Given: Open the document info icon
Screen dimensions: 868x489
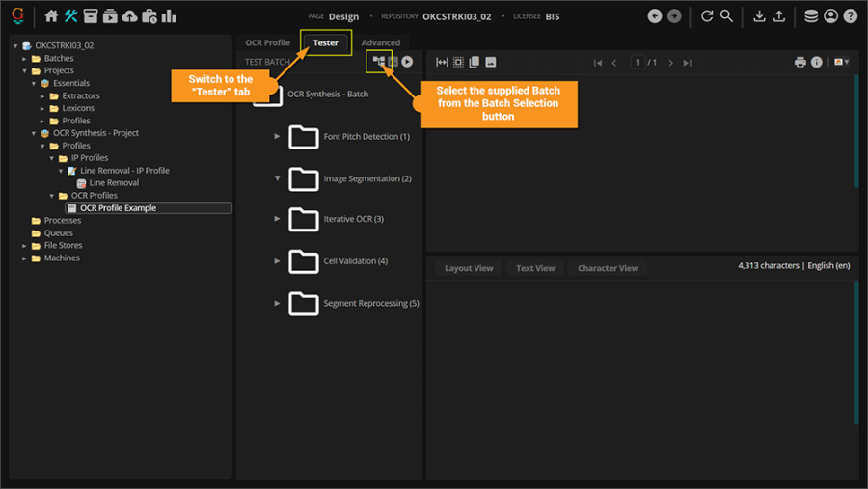Looking at the screenshot, I should pyautogui.click(x=817, y=62).
